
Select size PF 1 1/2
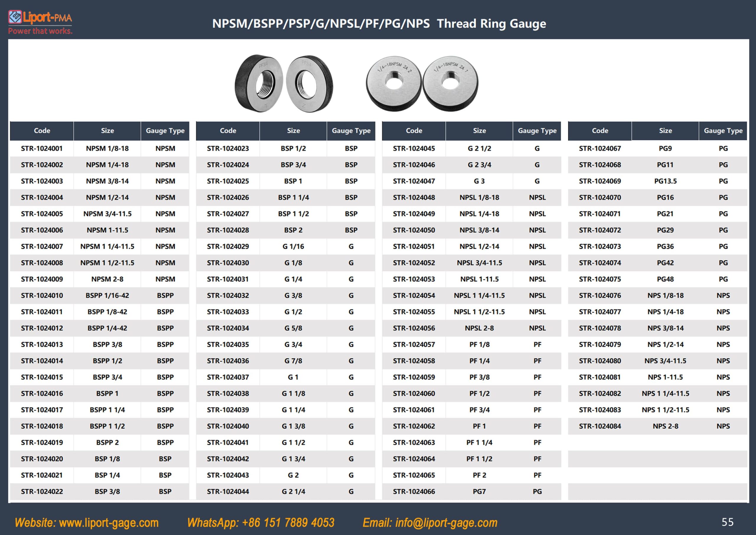click(479, 459)
